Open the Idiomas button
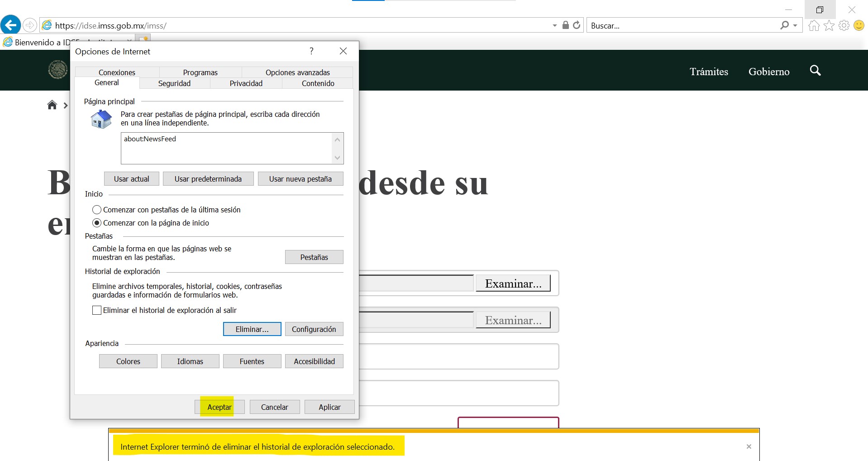The height and width of the screenshot is (461, 868). tap(190, 361)
